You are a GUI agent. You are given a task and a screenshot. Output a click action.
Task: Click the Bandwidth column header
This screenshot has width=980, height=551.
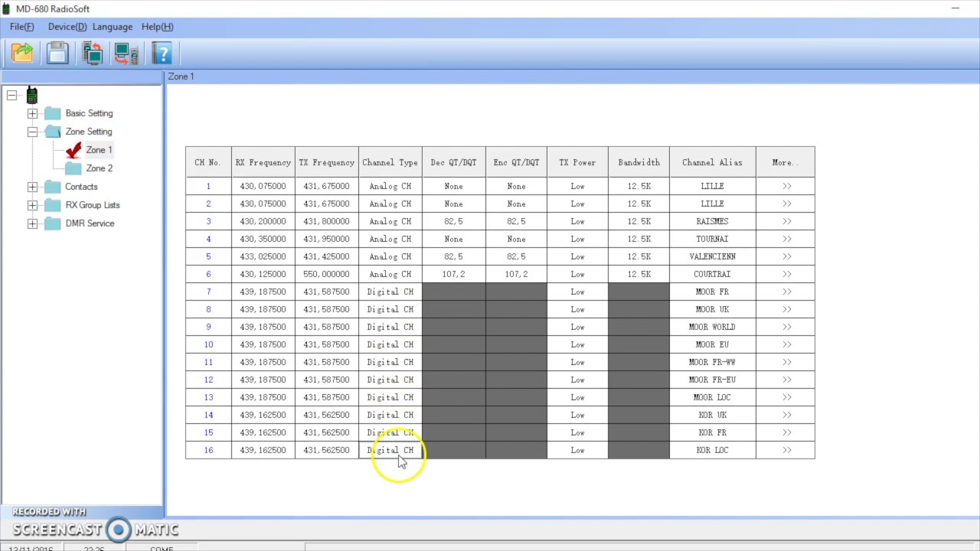pos(639,162)
